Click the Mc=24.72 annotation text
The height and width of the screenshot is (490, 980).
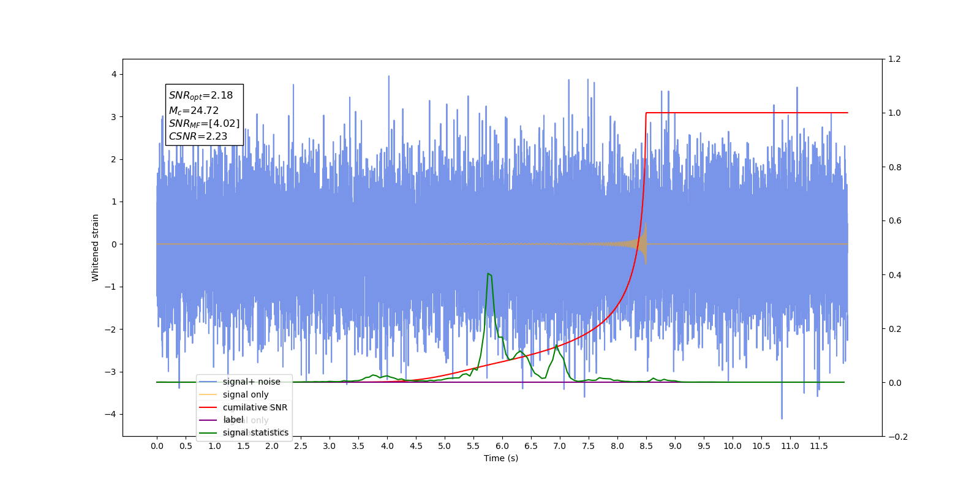click(x=194, y=111)
